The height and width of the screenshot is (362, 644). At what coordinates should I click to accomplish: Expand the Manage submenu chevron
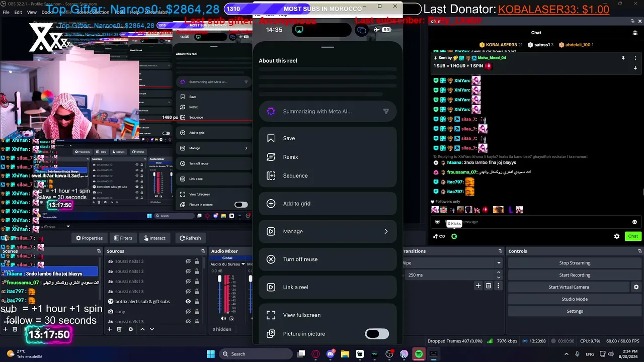click(x=386, y=231)
